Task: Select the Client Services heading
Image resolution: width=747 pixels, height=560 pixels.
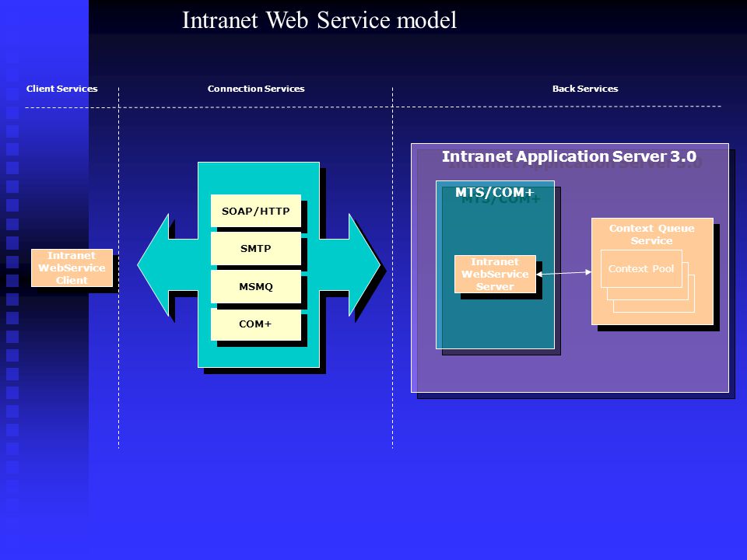Action: (x=62, y=89)
